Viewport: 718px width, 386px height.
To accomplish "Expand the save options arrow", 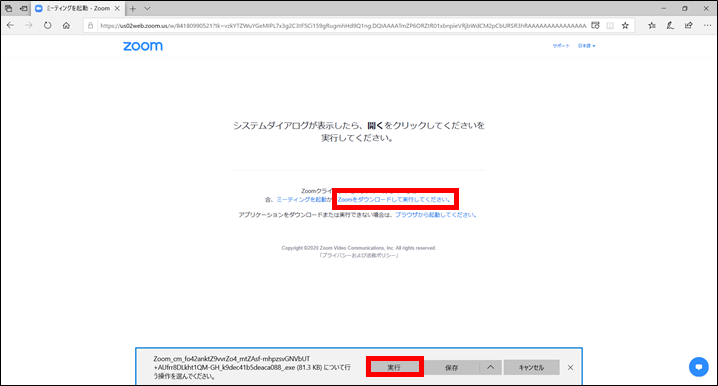I will [490, 367].
